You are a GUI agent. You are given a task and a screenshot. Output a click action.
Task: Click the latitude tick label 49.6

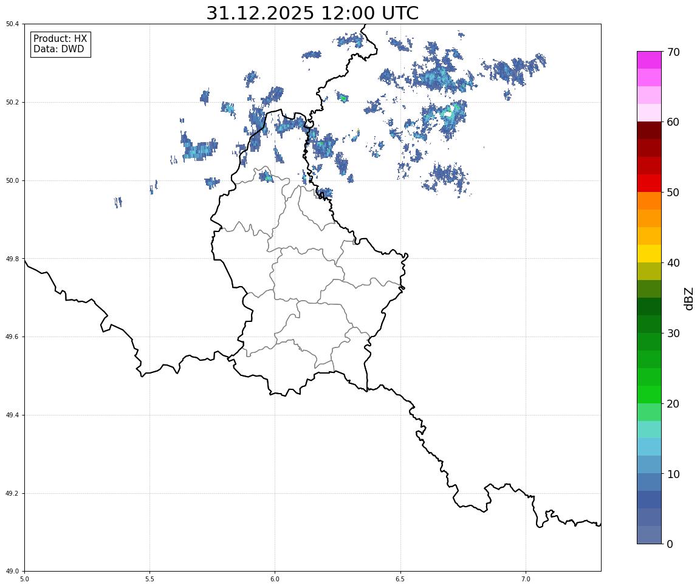pyautogui.click(x=12, y=337)
